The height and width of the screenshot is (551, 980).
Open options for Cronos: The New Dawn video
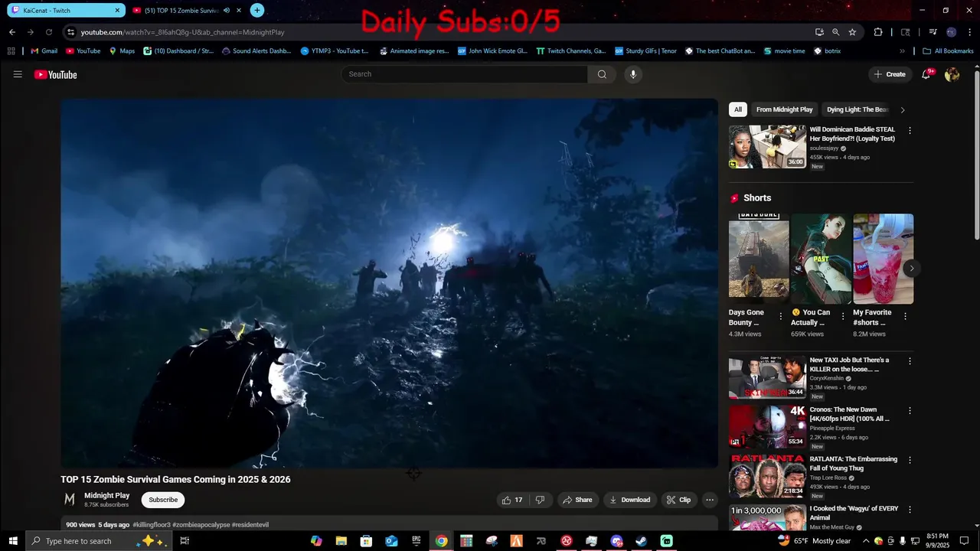click(x=910, y=411)
